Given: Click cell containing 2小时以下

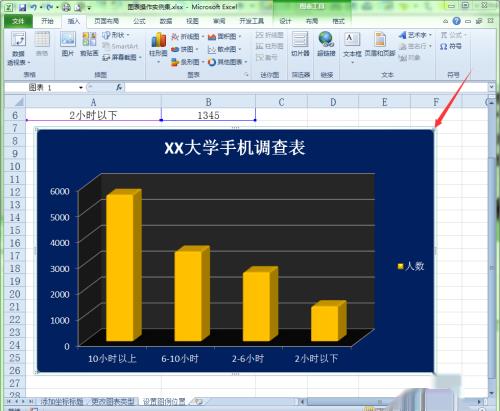Looking at the screenshot, I should pyautogui.click(x=93, y=115).
